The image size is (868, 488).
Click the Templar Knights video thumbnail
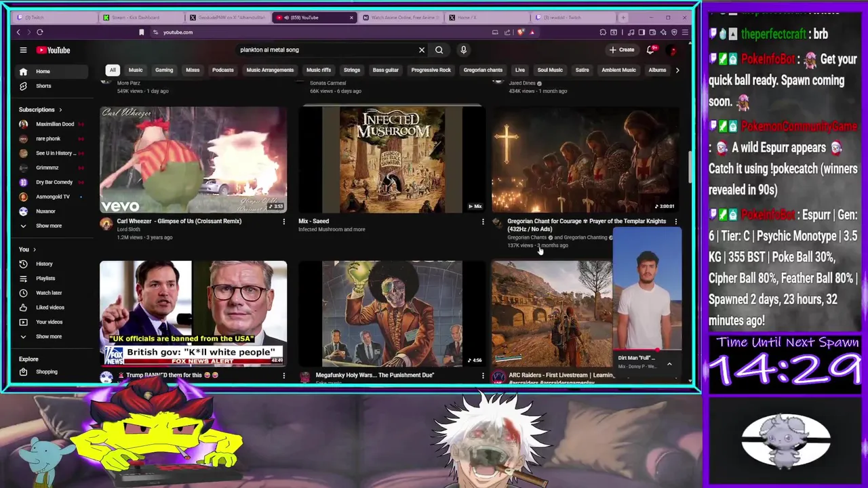(x=585, y=159)
